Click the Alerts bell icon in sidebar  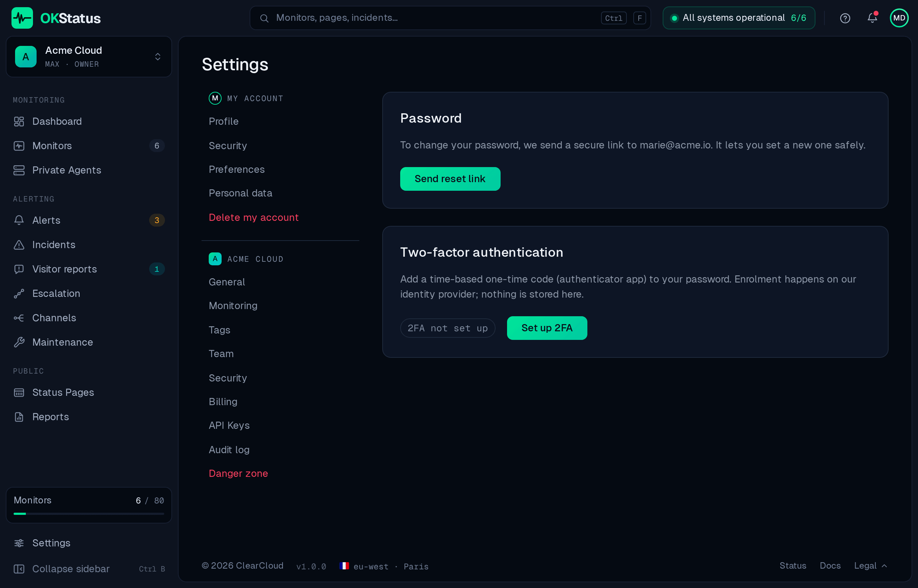pyautogui.click(x=19, y=220)
